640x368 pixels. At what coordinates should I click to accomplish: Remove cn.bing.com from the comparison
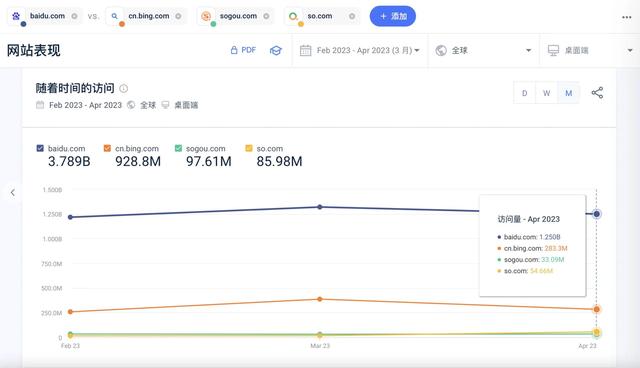178,16
